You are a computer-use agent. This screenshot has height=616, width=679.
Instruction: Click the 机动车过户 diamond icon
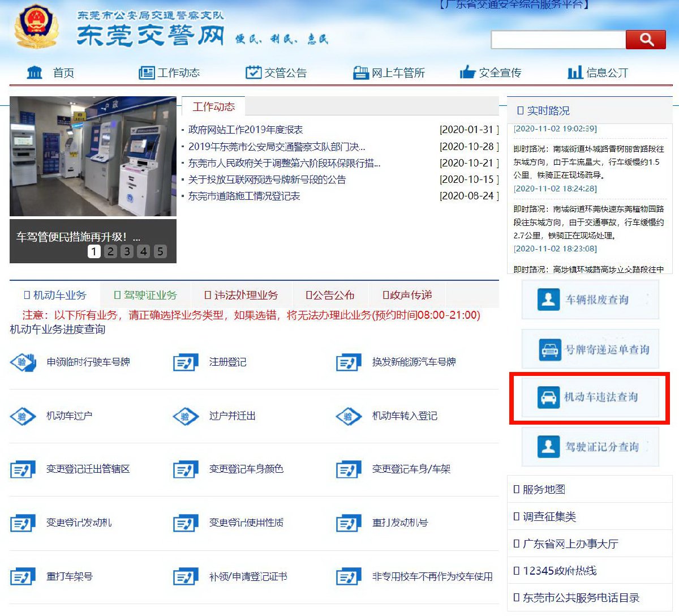(23, 416)
